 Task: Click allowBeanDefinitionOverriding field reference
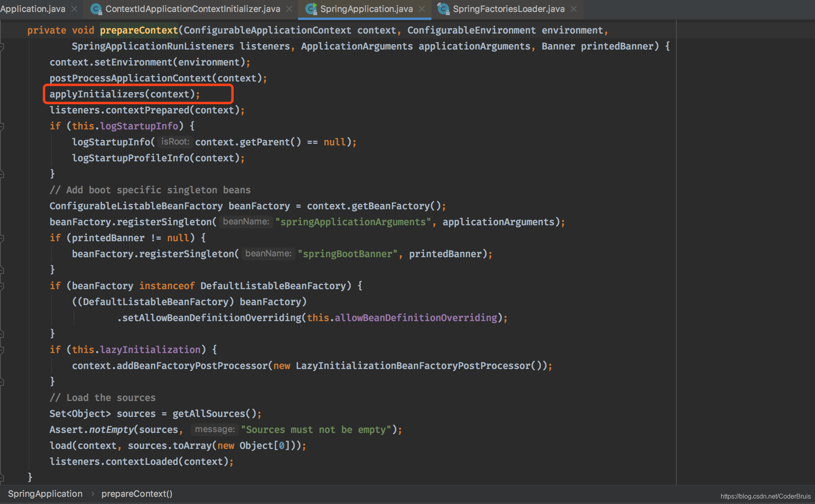tap(416, 318)
